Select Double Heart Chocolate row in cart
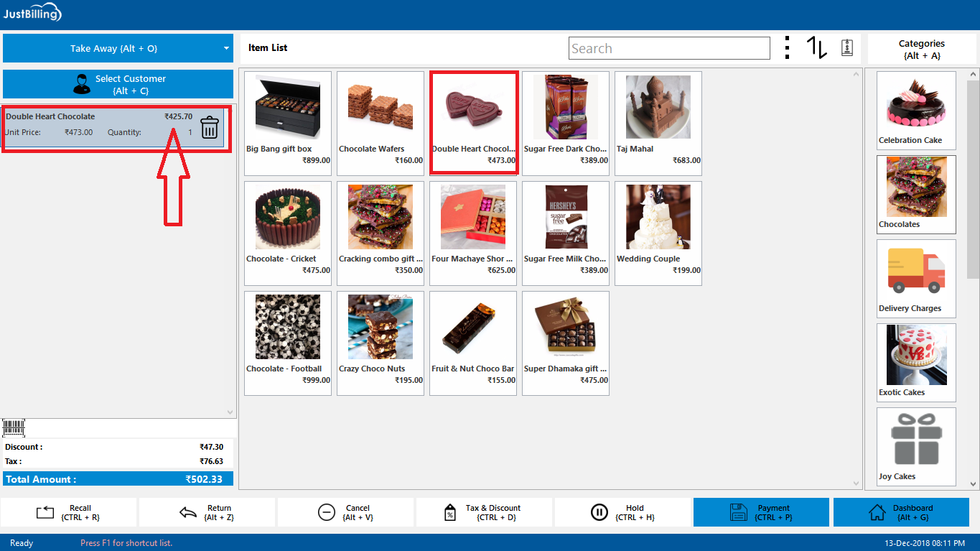The width and height of the screenshot is (980, 551). click(x=113, y=128)
